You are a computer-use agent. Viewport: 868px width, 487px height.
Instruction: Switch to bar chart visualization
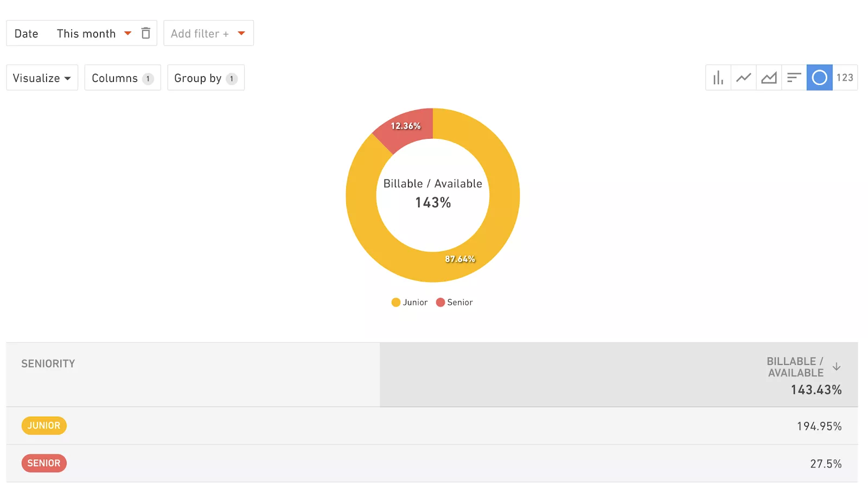(718, 78)
